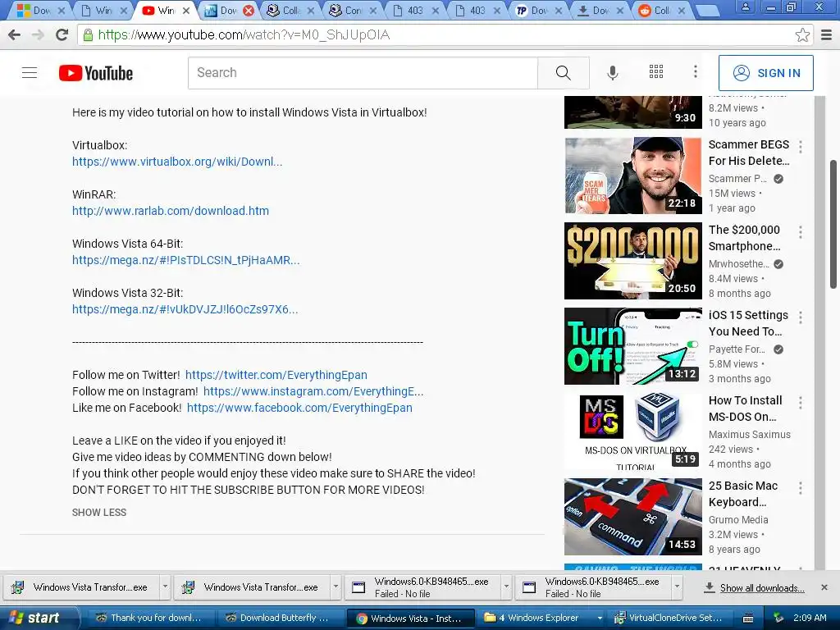Expand first Windows6.0-KB948465 failed download menu
Image resolution: width=840 pixels, height=630 pixels.
click(x=506, y=587)
